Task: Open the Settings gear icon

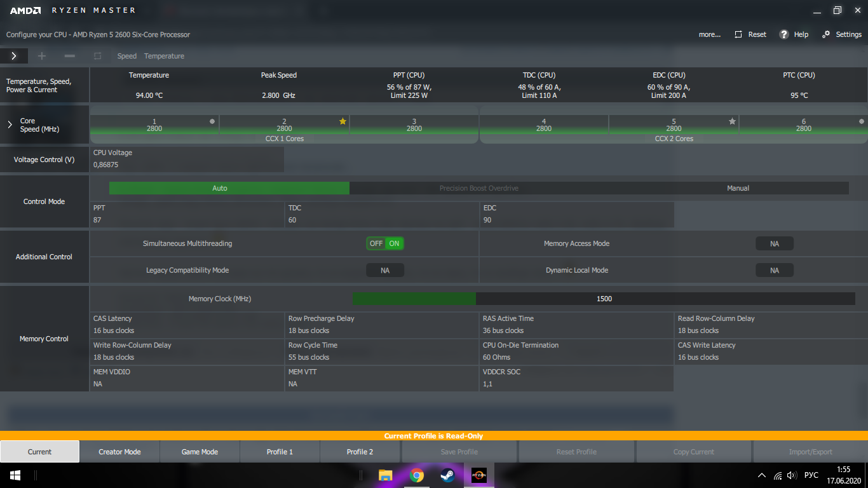Action: coord(826,34)
